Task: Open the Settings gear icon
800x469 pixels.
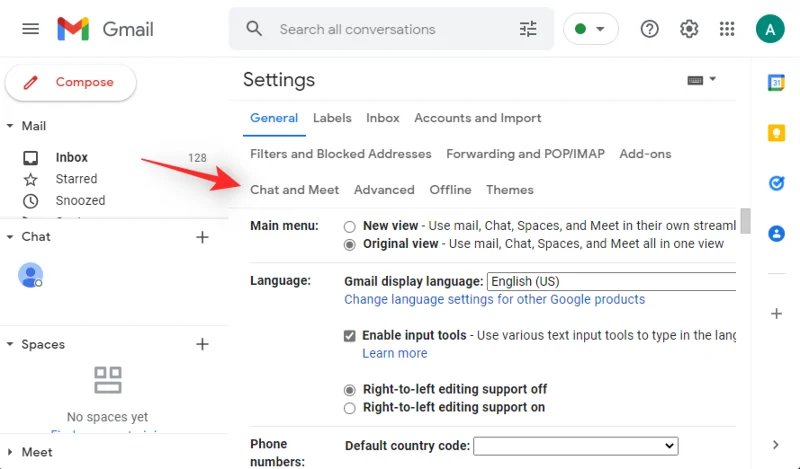Action: point(689,29)
